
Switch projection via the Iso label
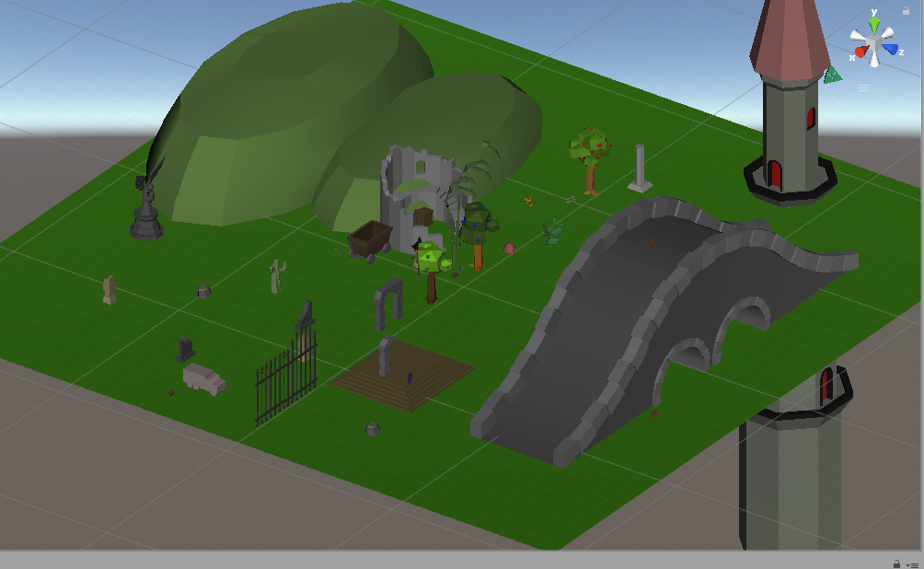pyautogui.click(x=879, y=88)
